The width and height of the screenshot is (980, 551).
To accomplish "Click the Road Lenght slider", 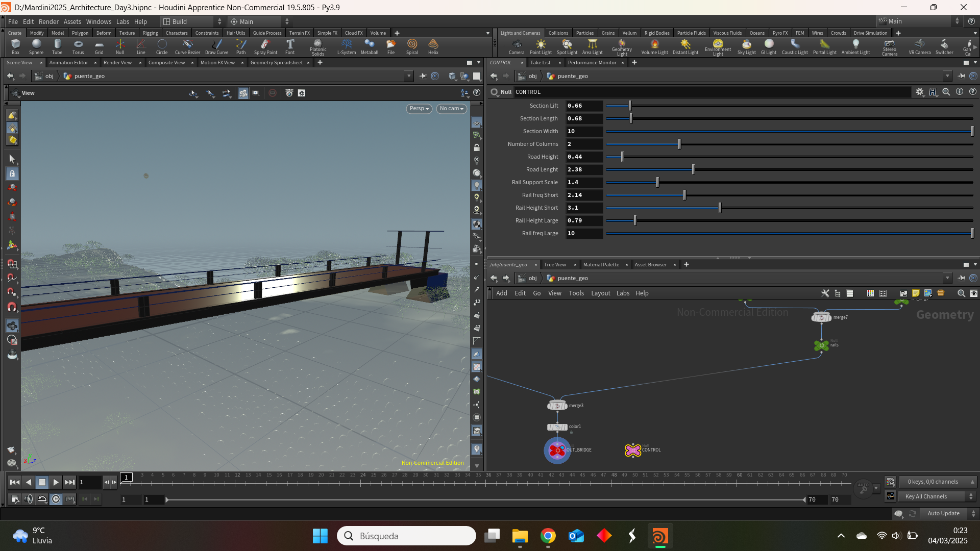I will (789, 169).
